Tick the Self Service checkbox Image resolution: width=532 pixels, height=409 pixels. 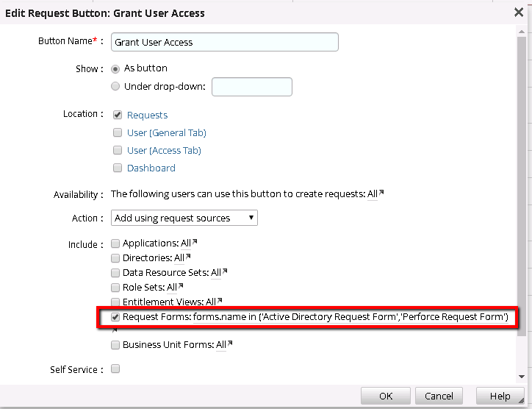(115, 369)
